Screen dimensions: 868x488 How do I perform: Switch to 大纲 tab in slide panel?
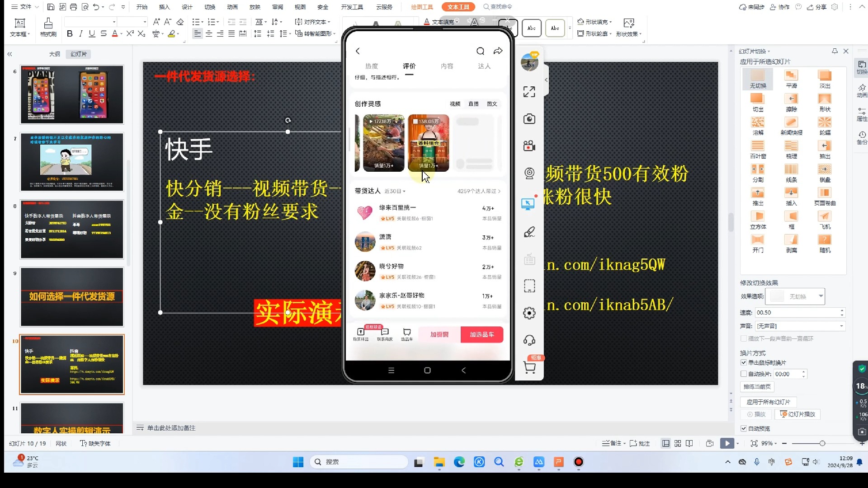55,54
